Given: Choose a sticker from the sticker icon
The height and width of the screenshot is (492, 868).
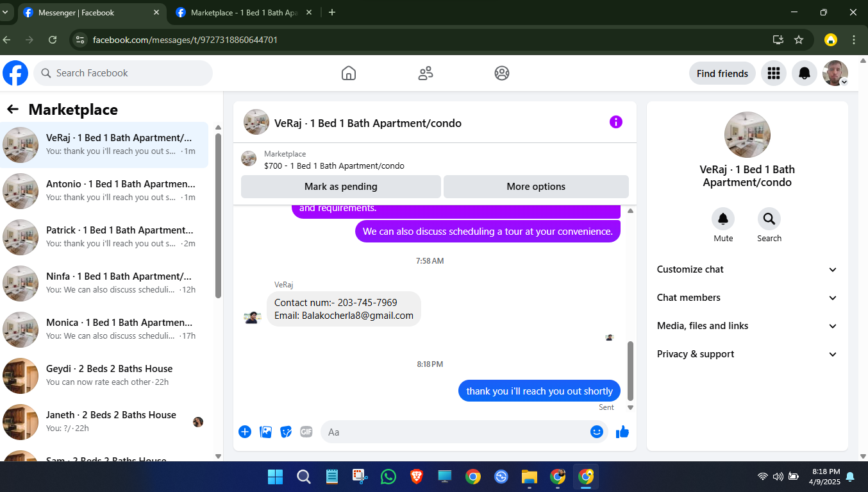Looking at the screenshot, I should click(286, 432).
